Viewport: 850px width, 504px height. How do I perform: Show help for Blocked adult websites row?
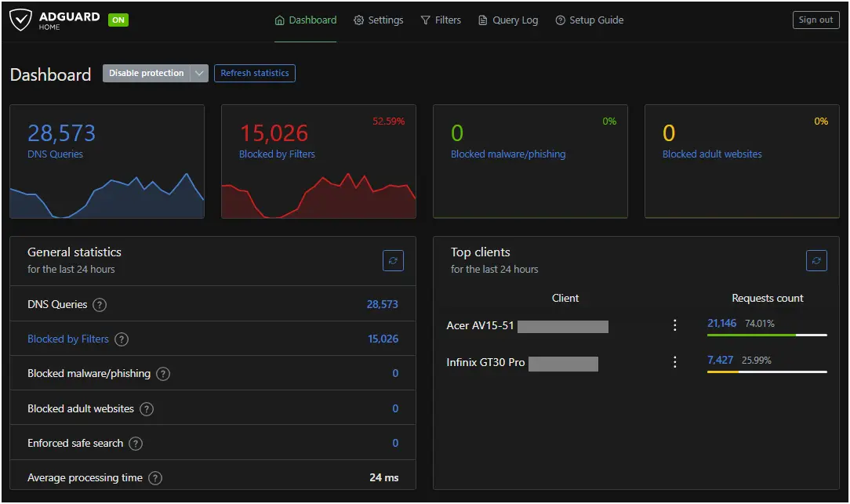point(147,409)
